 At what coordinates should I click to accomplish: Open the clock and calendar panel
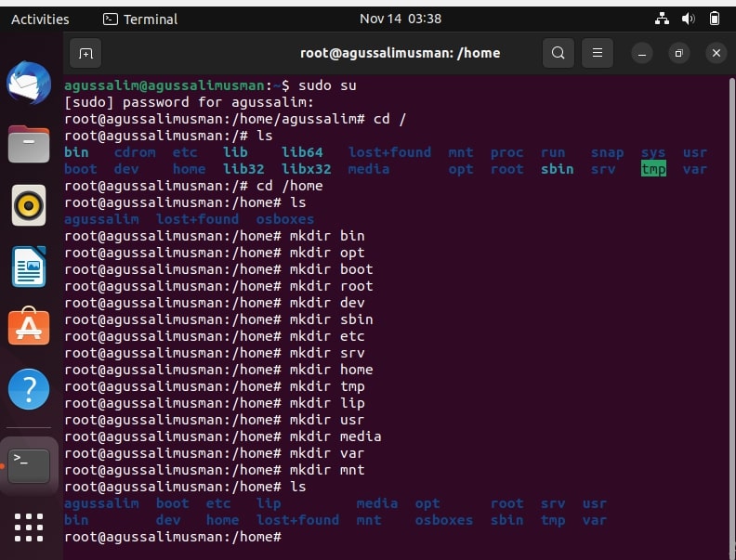point(401,19)
